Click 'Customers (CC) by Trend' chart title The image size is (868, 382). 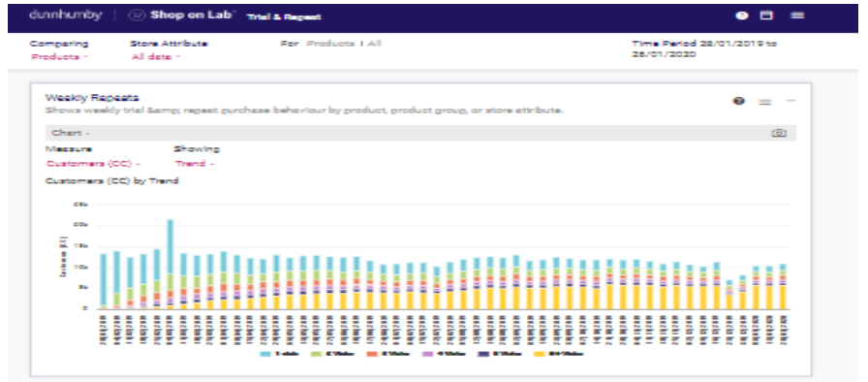111,180
